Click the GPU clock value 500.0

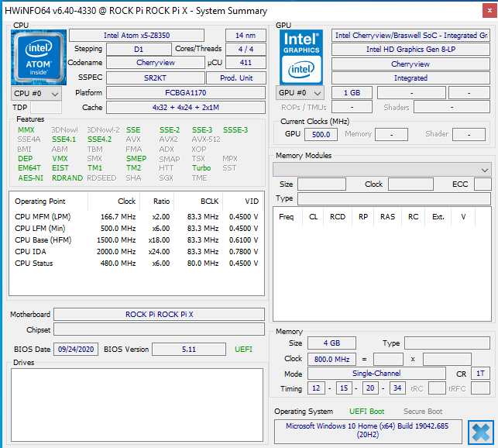pyautogui.click(x=321, y=135)
